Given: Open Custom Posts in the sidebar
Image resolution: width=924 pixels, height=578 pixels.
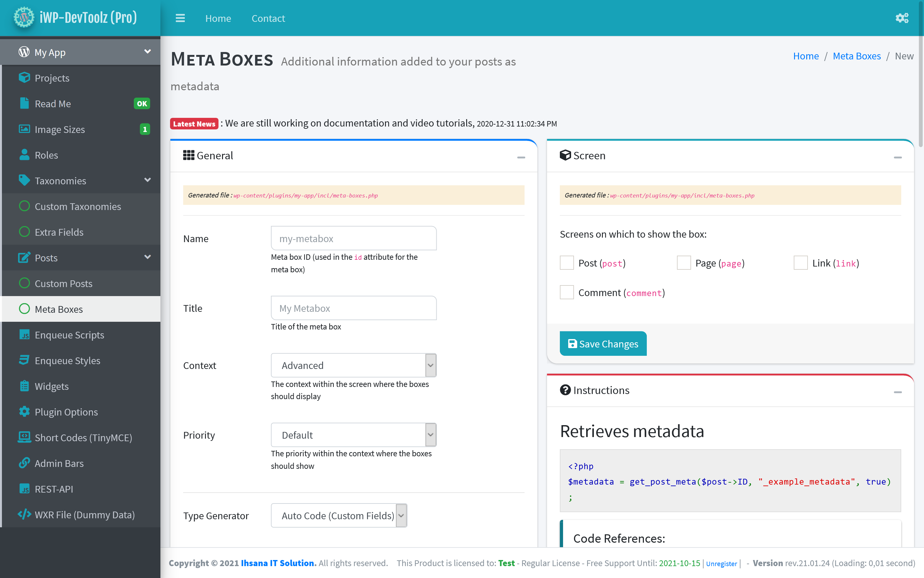Looking at the screenshot, I should (x=81, y=283).
